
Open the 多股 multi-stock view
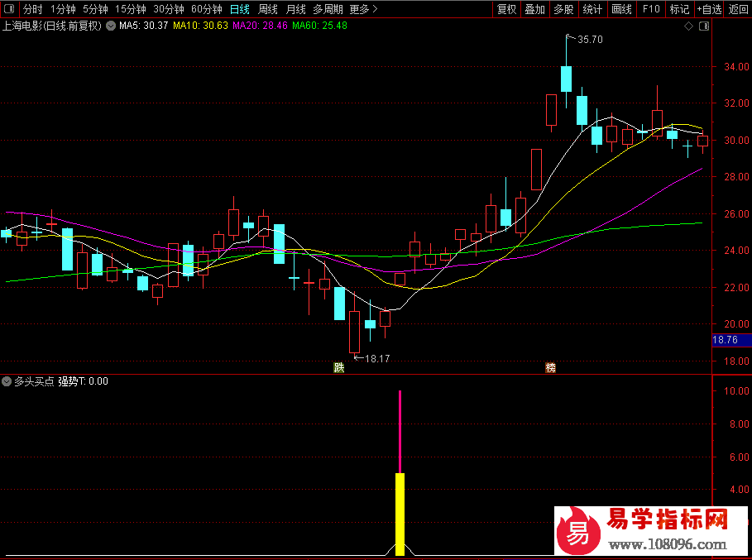click(x=563, y=9)
